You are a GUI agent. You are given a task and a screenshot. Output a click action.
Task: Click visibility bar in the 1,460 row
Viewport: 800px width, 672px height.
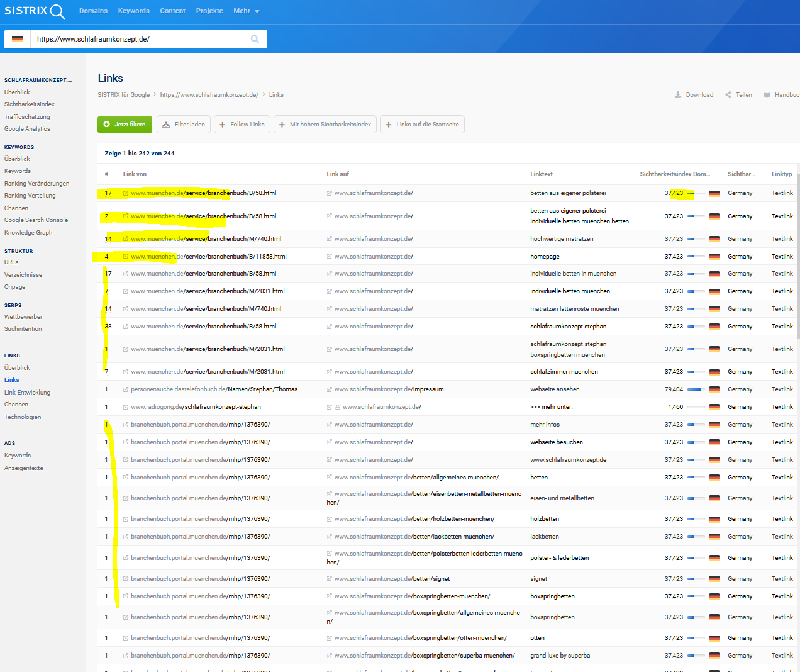[696, 407]
